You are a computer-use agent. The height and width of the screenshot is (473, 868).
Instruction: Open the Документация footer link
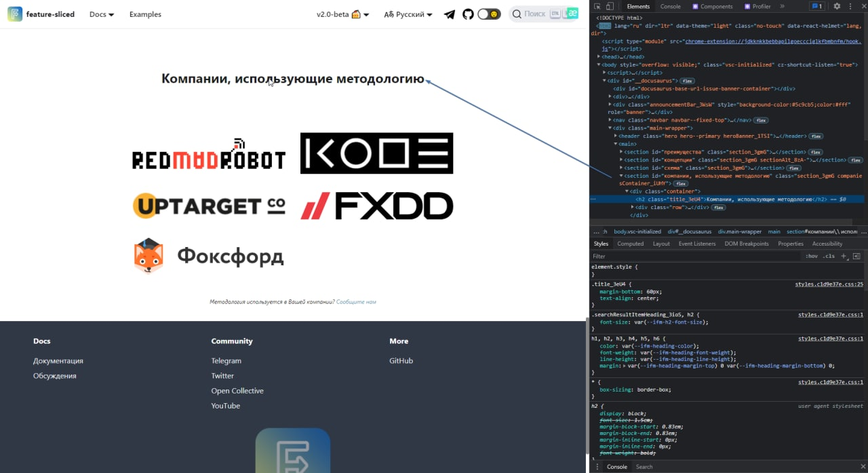tap(58, 361)
